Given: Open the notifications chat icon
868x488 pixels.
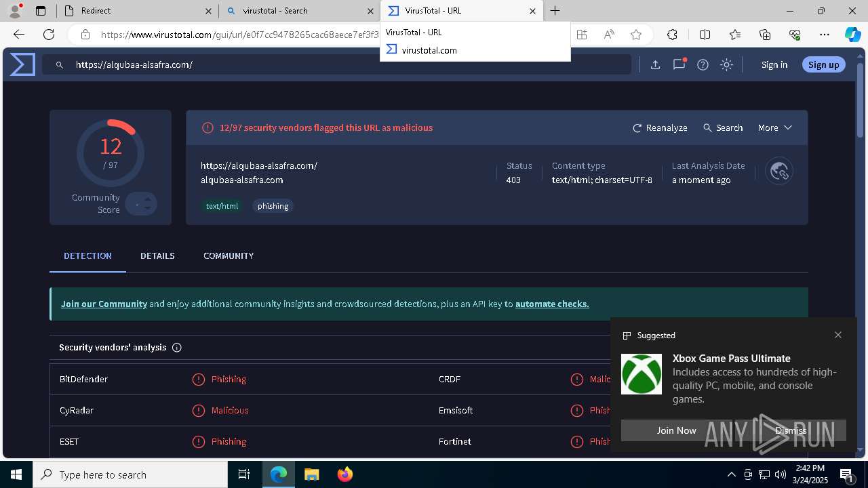Looking at the screenshot, I should click(x=679, y=64).
